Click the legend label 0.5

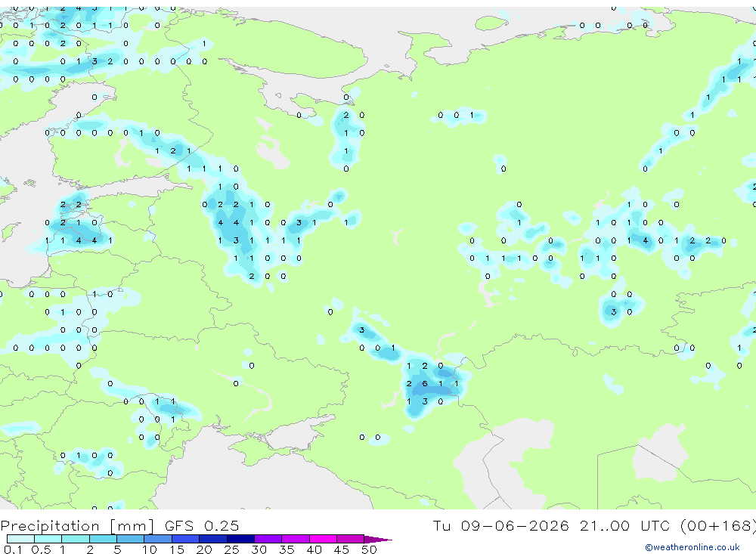click(41, 549)
